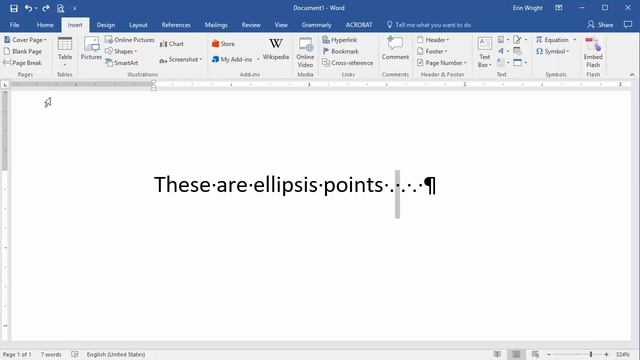Open the ACROBAT tab
This screenshot has width=640, height=360.
359,25
